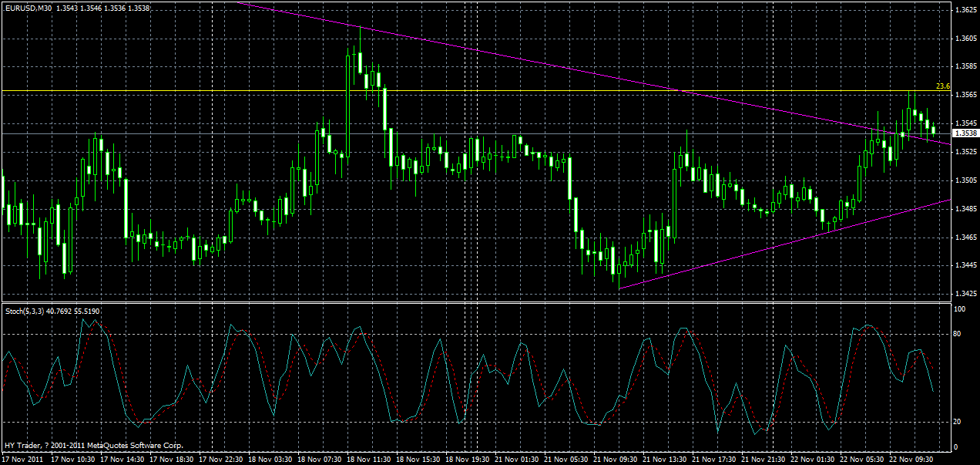The image size is (980, 465).
Task: Click the divider between chart and indicator panes
Action: 462,302
